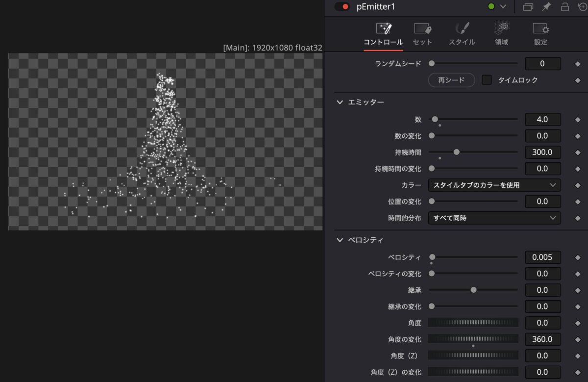
Task: Click the ランダムシード value field
Action: point(542,63)
